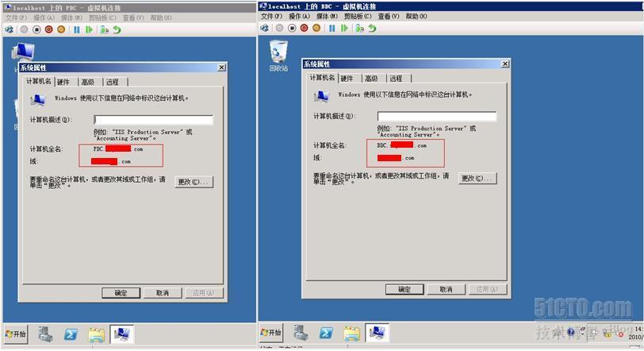
Task: Click 计算机描述 text field in BDC dialog
Action: tap(436, 116)
